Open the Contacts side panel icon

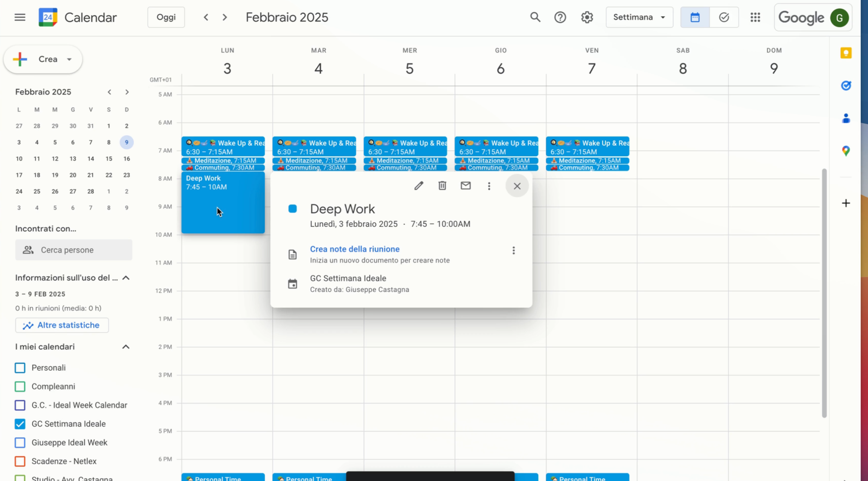[x=845, y=118]
